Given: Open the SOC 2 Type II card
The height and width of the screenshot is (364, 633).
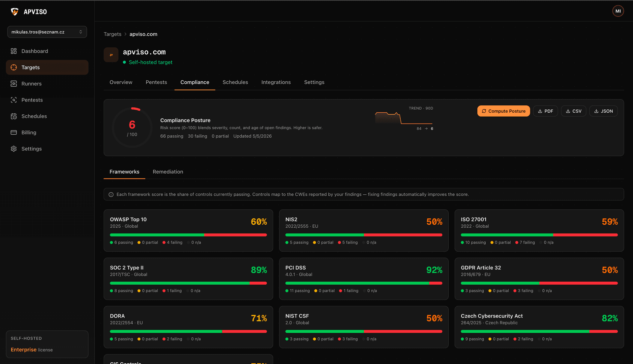Looking at the screenshot, I should point(188,279).
